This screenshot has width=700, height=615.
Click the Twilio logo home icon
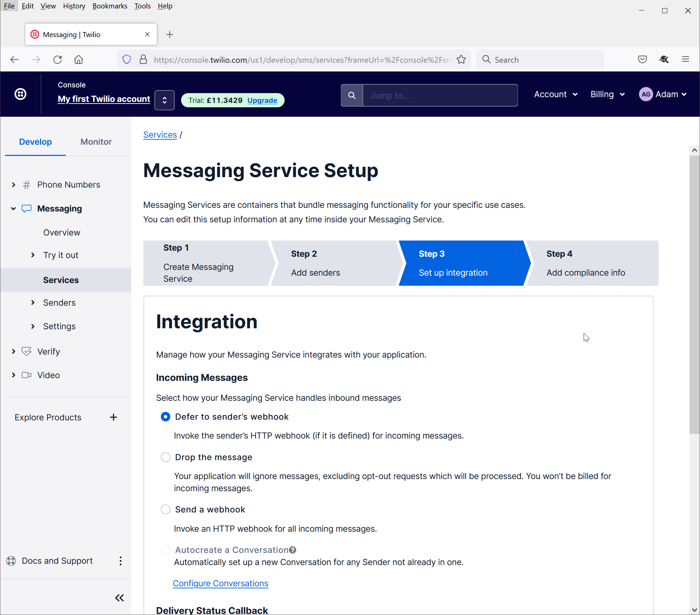pyautogui.click(x=21, y=94)
